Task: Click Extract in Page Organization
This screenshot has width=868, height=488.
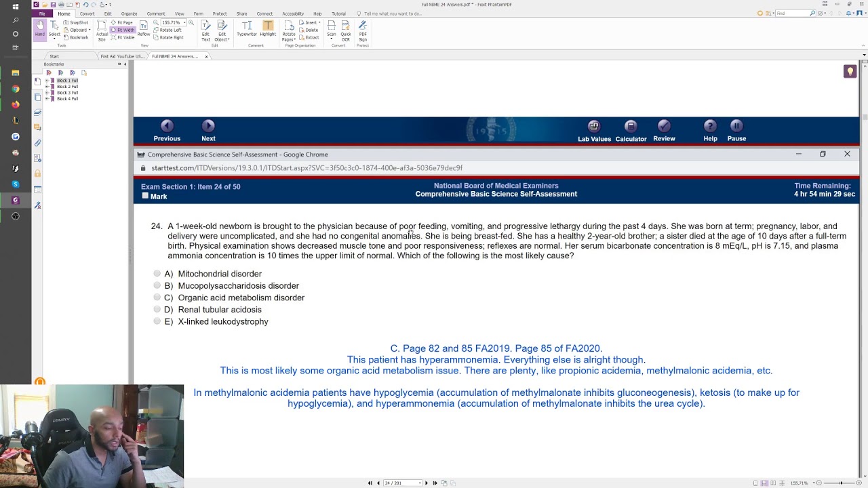Action: 309,37
